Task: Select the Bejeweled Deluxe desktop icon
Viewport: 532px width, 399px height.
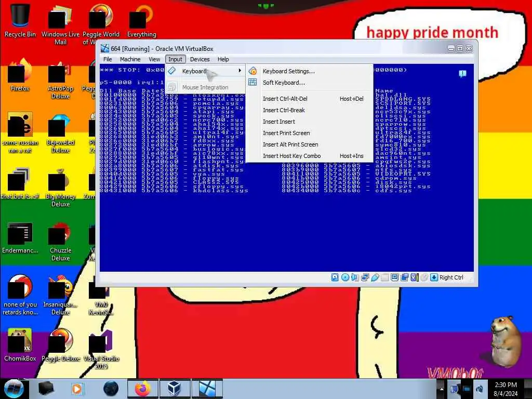Action: 60,133
